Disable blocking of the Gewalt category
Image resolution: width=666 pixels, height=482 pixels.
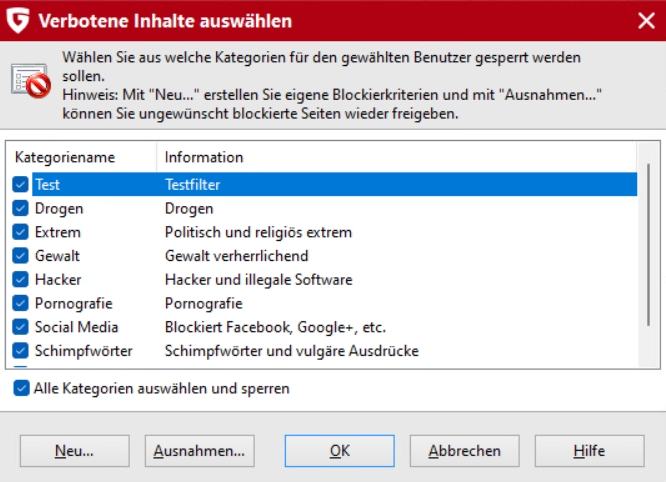20,256
